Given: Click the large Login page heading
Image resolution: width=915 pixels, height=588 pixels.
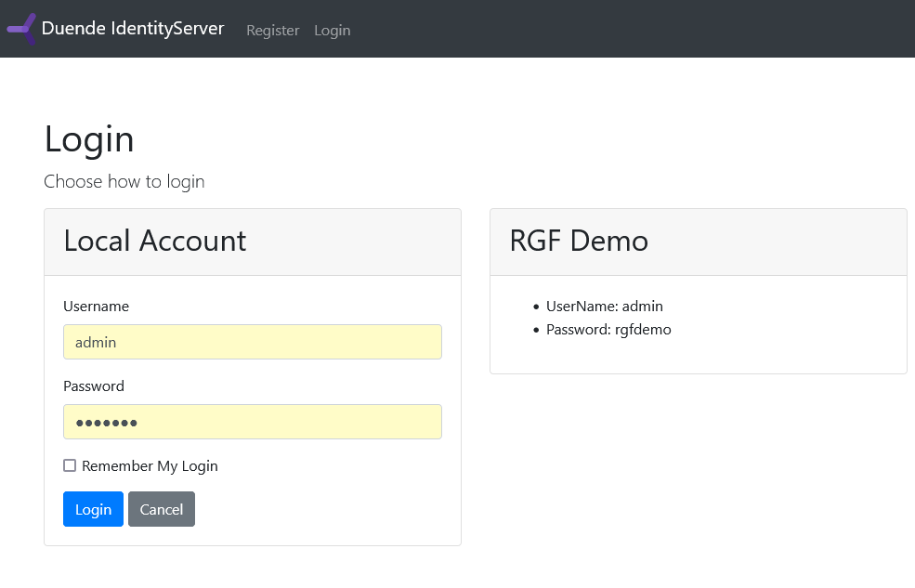Looking at the screenshot, I should pyautogui.click(x=89, y=139).
